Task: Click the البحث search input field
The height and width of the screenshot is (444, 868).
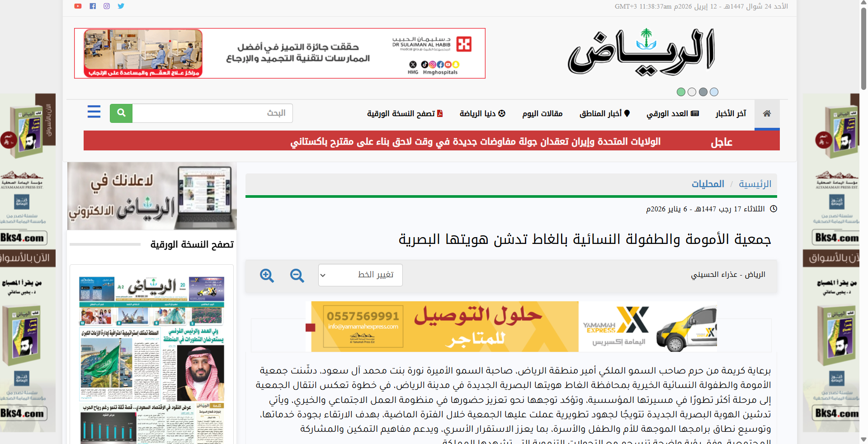Action: tap(212, 113)
